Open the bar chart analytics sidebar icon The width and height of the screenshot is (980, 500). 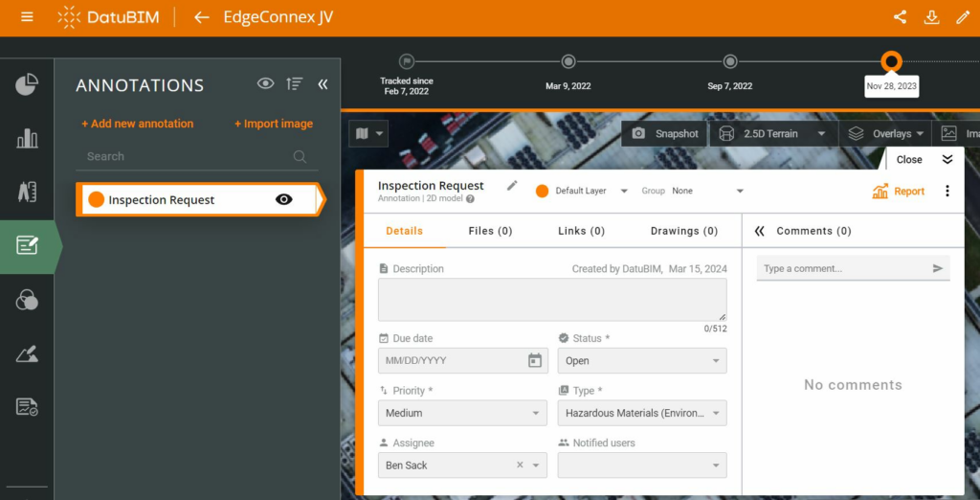coord(27,138)
